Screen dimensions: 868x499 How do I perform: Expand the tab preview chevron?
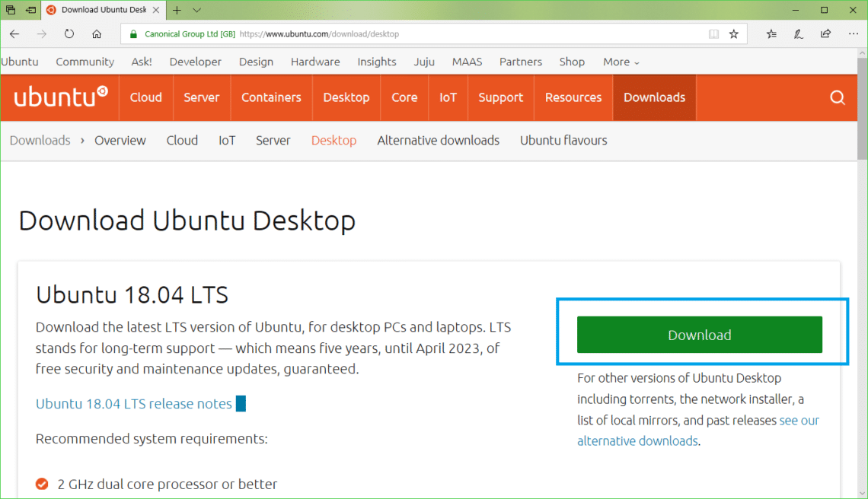[197, 10]
